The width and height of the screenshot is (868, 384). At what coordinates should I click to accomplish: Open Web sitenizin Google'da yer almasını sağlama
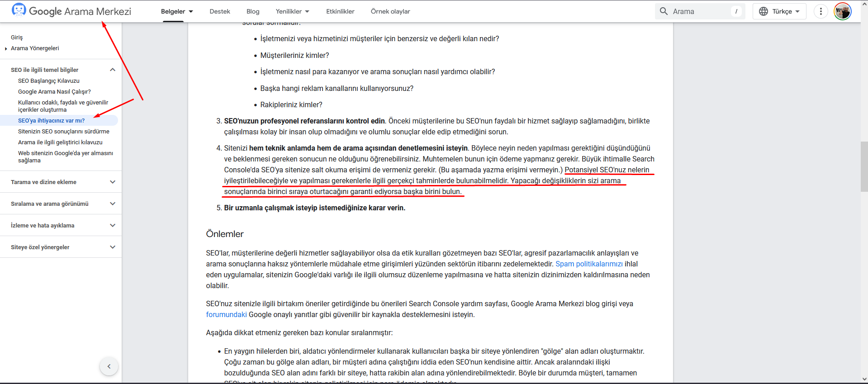(66, 156)
